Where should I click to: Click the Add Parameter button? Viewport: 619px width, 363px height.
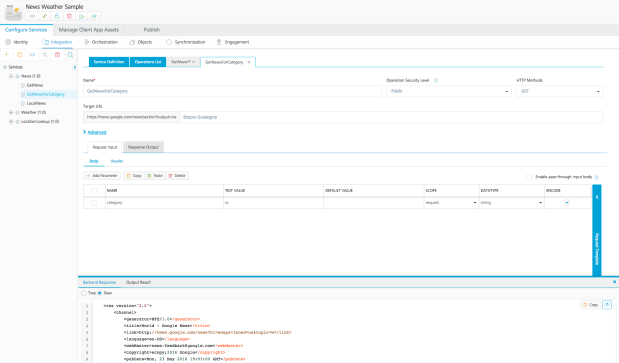tap(102, 176)
